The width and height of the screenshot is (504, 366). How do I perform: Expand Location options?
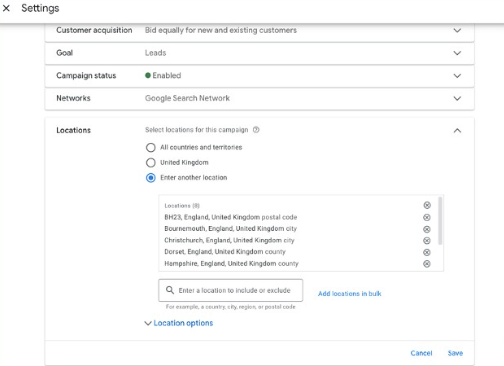pyautogui.click(x=179, y=323)
